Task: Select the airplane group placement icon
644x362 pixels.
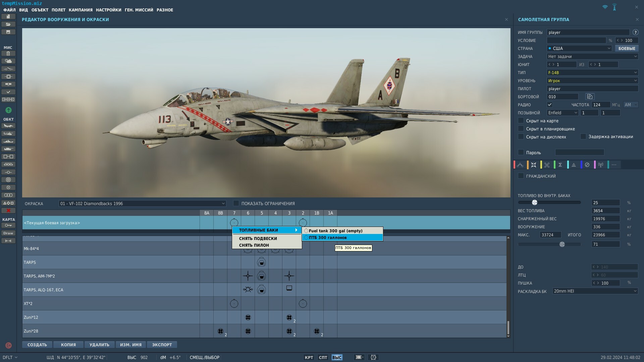Action: click(8, 126)
